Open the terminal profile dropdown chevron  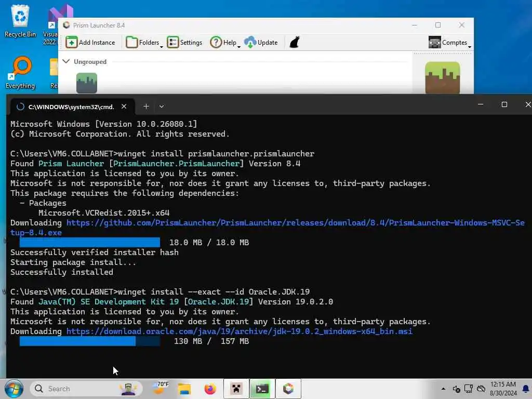point(162,107)
